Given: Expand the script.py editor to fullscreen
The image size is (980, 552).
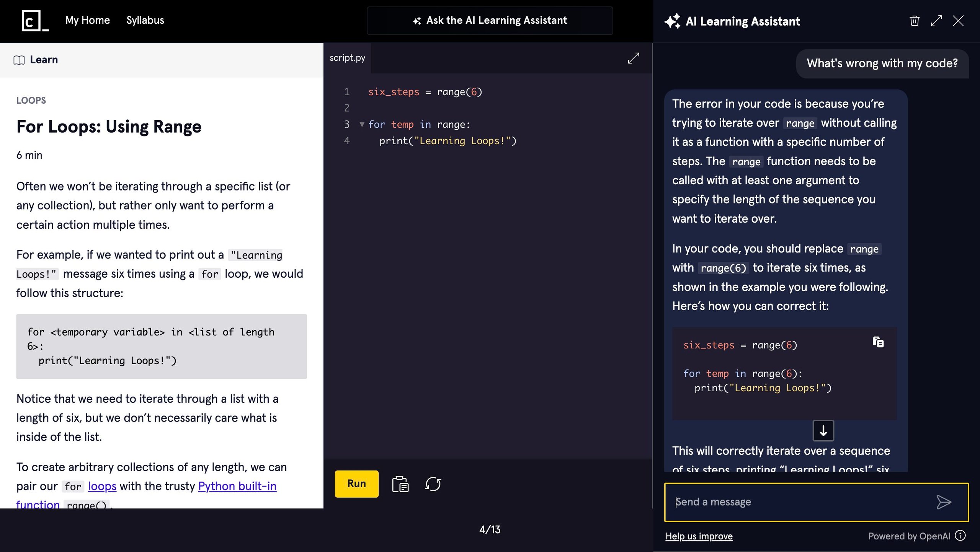Looking at the screenshot, I should [634, 58].
